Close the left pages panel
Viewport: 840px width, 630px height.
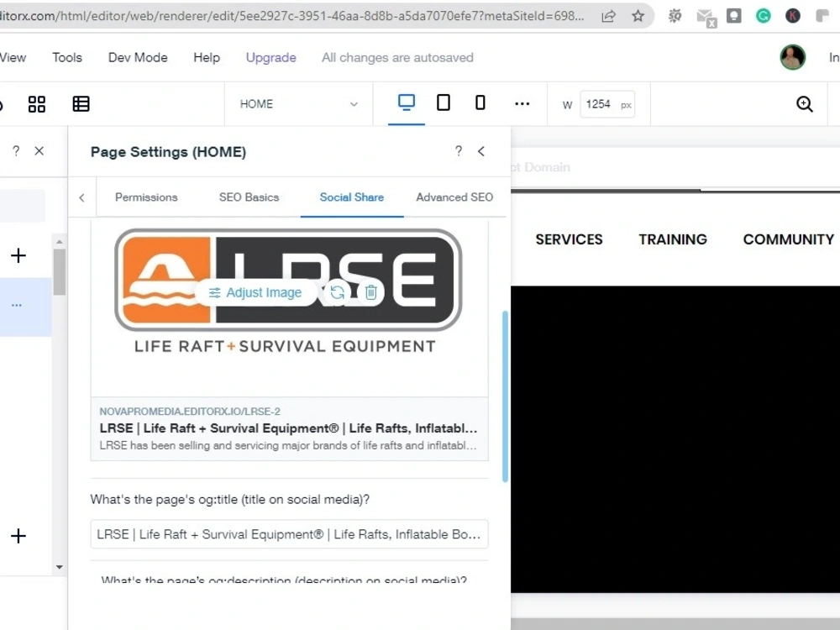(39, 151)
